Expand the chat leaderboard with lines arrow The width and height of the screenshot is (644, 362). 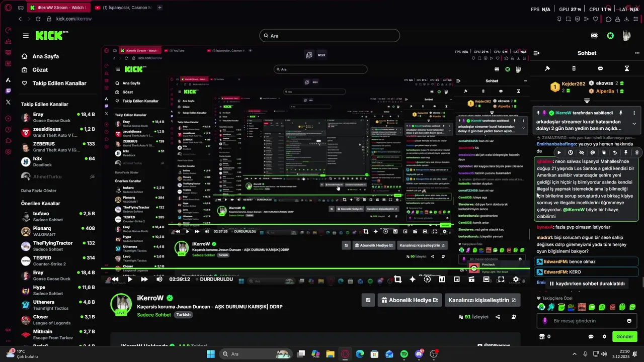pyautogui.click(x=587, y=101)
